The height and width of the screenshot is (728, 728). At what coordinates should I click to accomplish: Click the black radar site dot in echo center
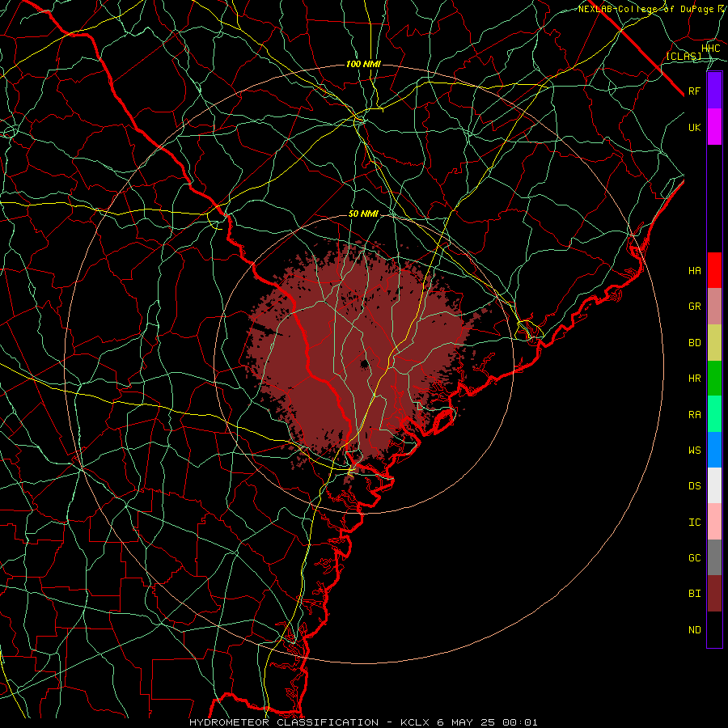pos(365,363)
